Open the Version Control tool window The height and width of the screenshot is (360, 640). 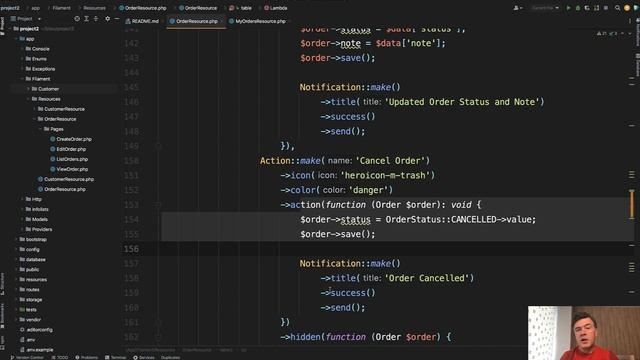27,357
